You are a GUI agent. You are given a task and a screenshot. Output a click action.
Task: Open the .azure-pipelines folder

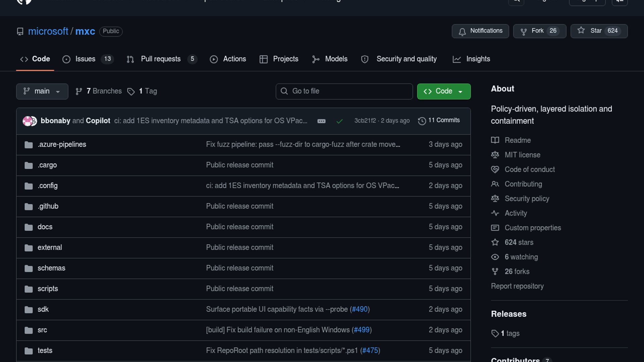[62, 144]
